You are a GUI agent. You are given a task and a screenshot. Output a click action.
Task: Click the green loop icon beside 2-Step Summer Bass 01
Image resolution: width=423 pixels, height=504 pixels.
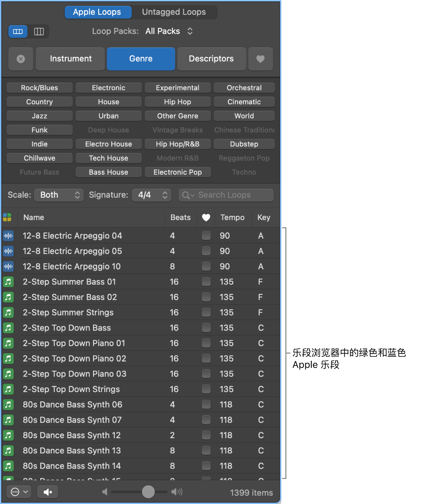click(8, 282)
